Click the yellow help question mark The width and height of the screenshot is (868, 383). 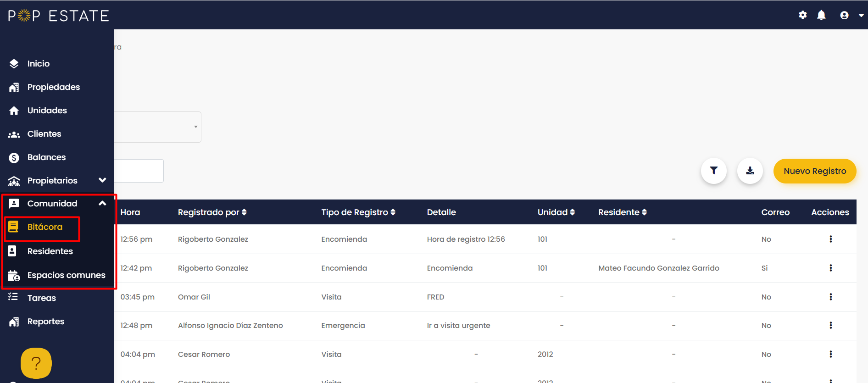(x=36, y=363)
